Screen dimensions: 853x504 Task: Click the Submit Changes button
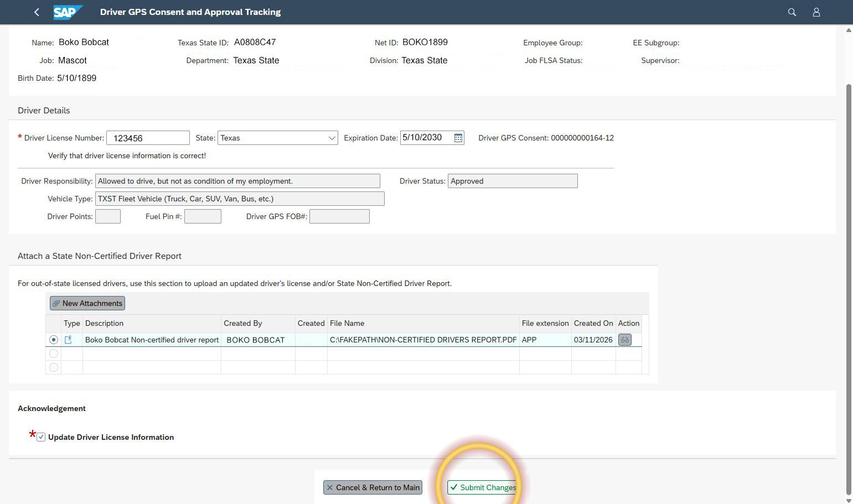(482, 487)
